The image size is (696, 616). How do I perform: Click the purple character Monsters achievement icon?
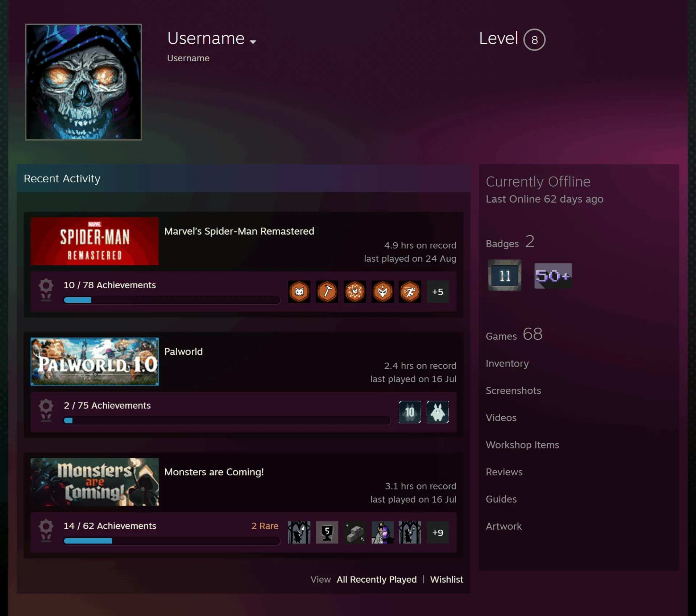tap(382, 532)
